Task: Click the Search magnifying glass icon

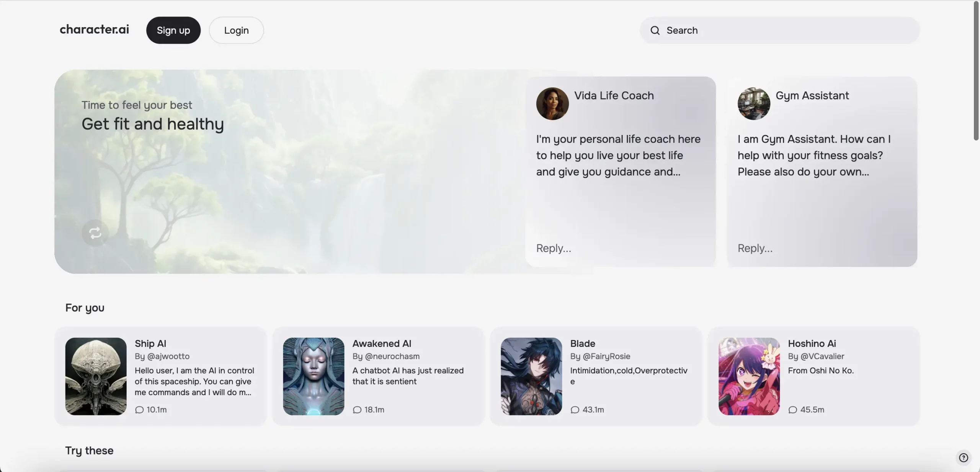Action: click(x=655, y=30)
